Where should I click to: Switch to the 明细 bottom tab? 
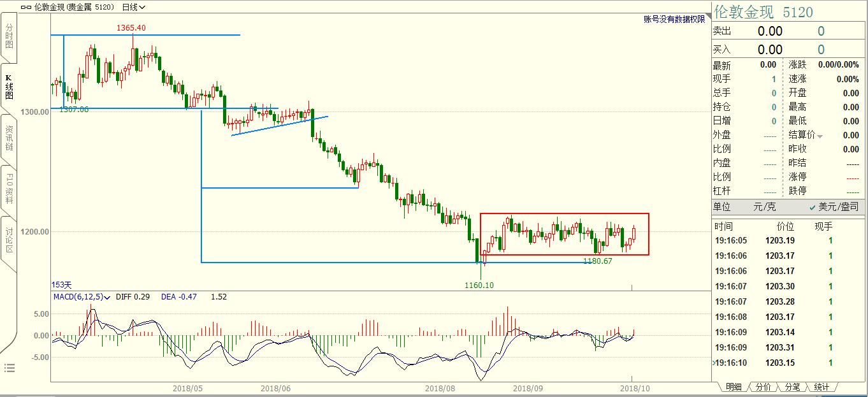(x=733, y=387)
